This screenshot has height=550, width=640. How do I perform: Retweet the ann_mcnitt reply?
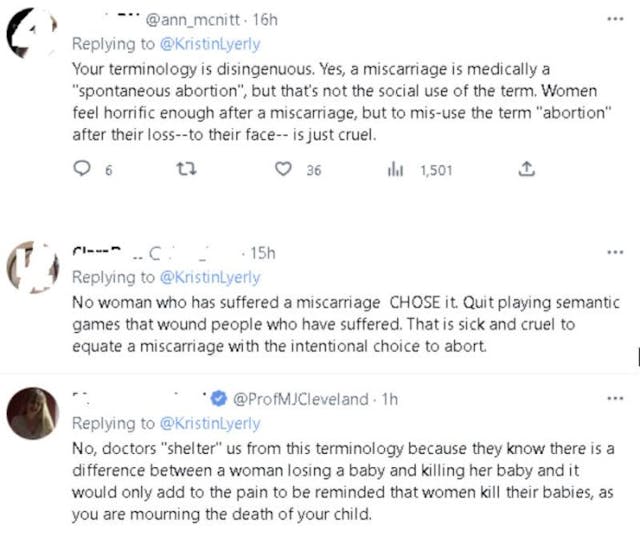pyautogui.click(x=184, y=171)
